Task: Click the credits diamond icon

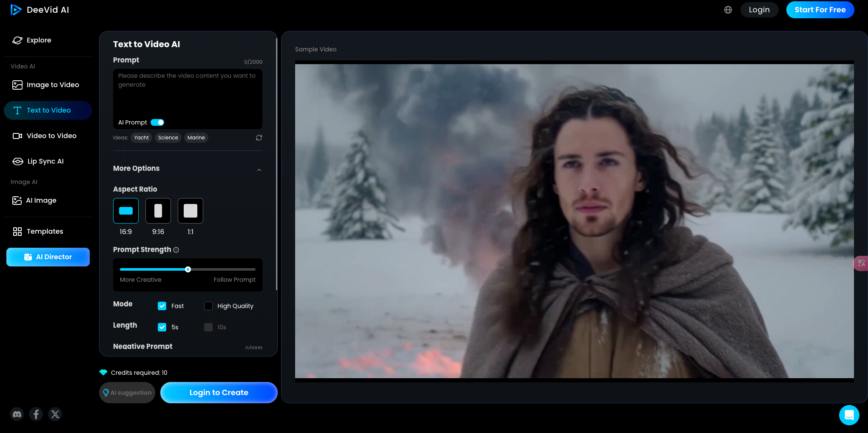Action: [x=103, y=373]
